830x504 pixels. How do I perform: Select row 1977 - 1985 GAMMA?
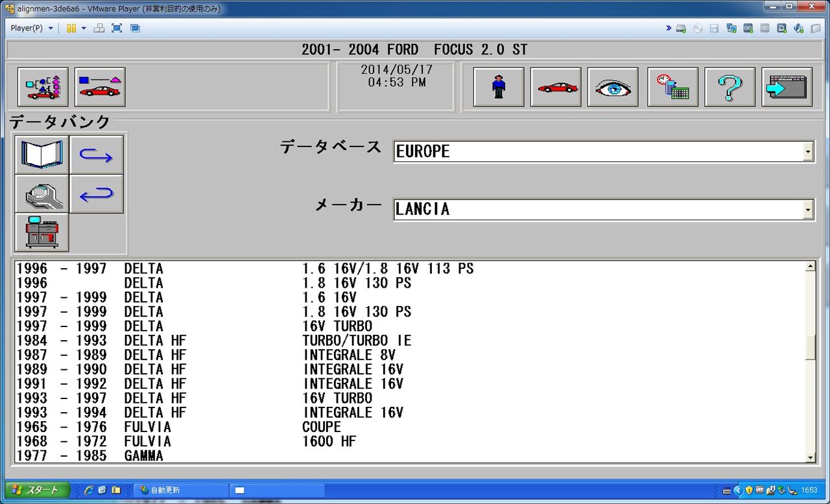[409, 455]
